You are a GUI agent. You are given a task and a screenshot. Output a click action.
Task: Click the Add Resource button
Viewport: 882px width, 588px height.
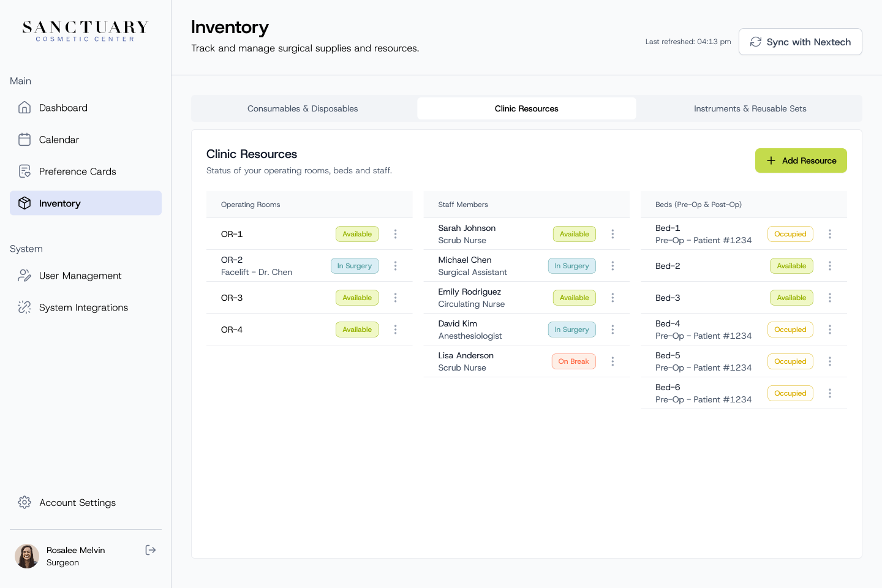801,160
